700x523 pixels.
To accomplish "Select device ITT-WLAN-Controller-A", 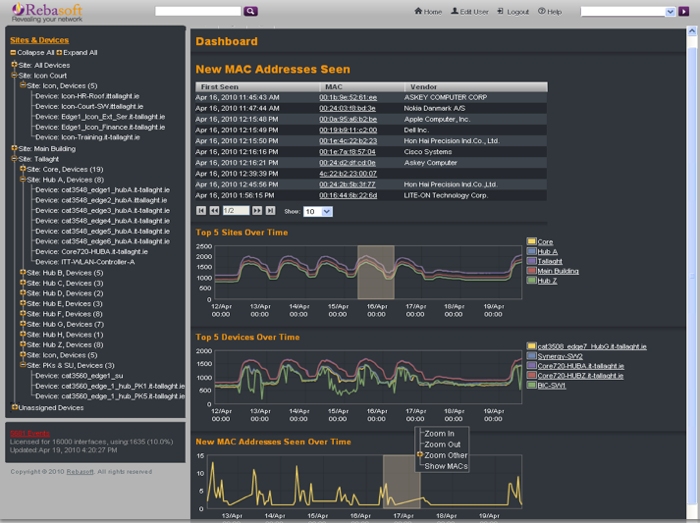I will (x=85, y=262).
